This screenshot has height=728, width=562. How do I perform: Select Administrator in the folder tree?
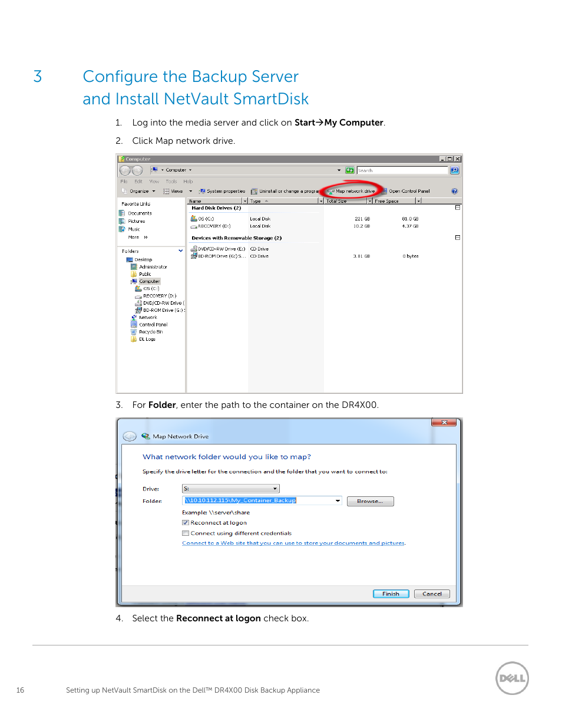tap(149, 267)
